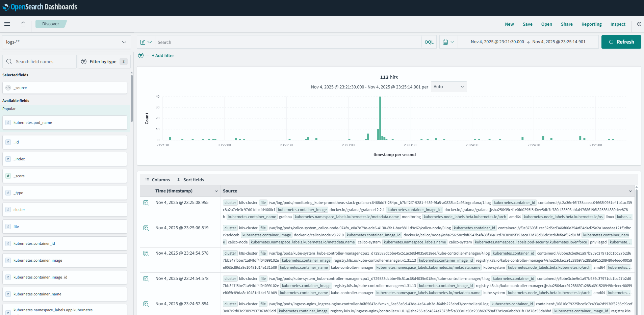
Task: Click the text type icon for file
Action: click(8, 227)
